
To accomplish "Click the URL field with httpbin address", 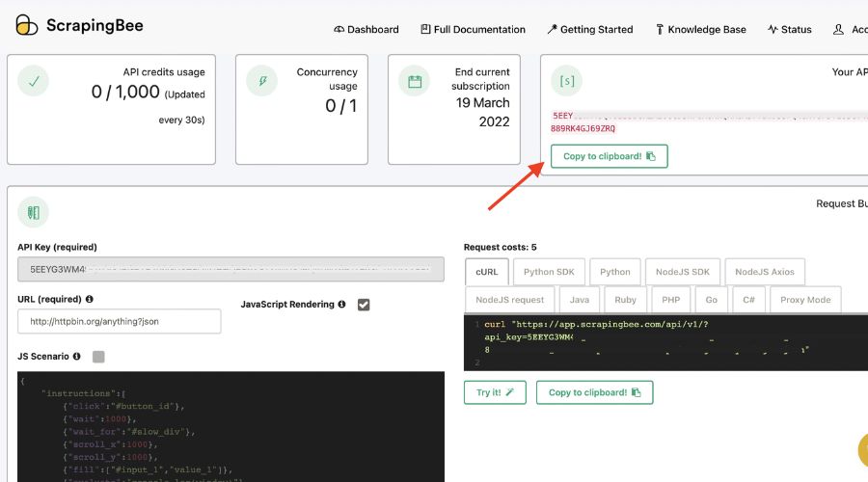I will [x=119, y=322].
